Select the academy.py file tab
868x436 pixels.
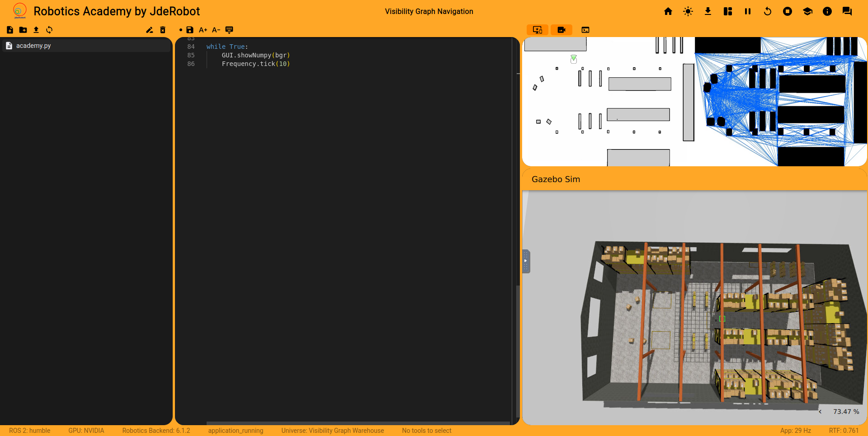[x=33, y=45]
